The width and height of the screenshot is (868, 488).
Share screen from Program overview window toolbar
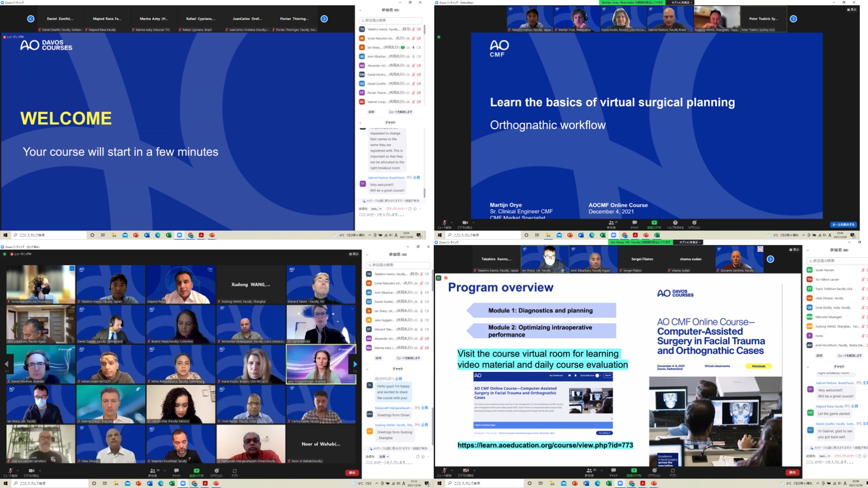[x=634, y=472]
